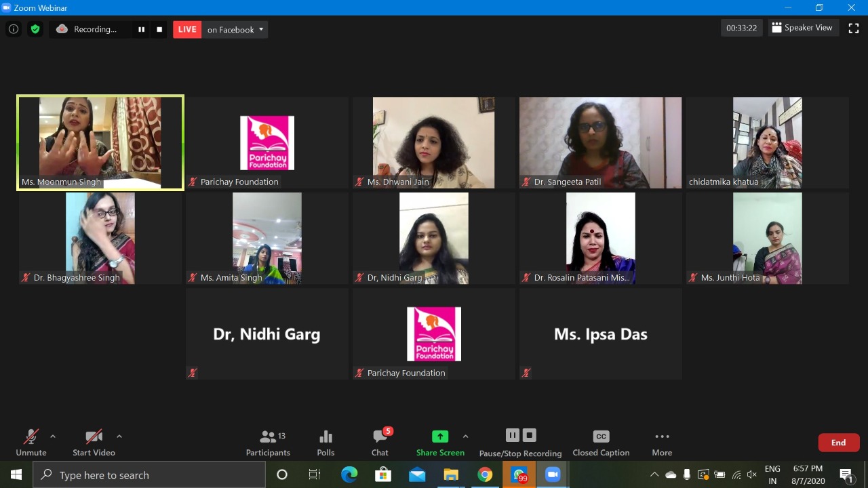
Task: Click the ENG IN language indicator
Action: click(772, 474)
